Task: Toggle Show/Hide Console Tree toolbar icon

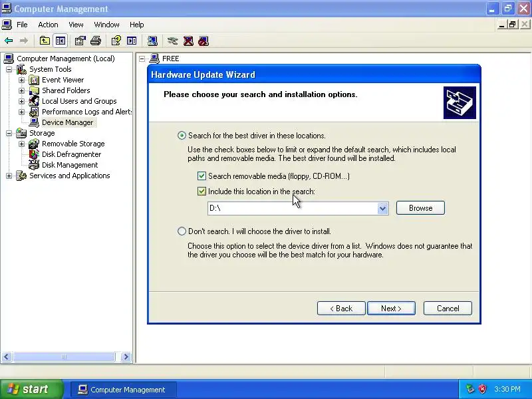Action: [x=61, y=41]
